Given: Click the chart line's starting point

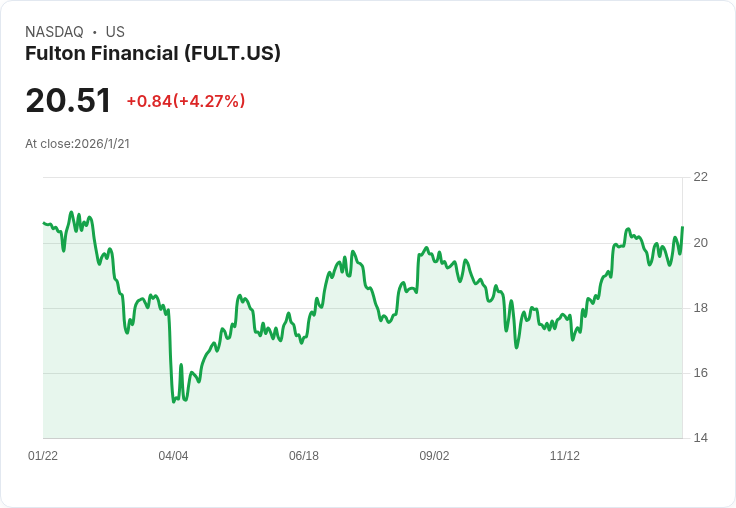Looking at the screenshot, I should point(43,223).
